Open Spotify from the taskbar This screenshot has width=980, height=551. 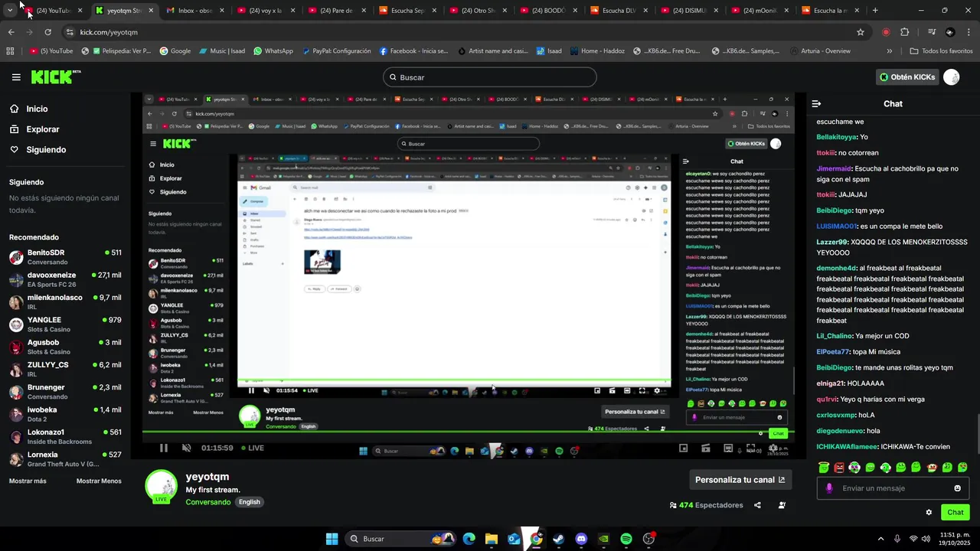click(x=626, y=539)
